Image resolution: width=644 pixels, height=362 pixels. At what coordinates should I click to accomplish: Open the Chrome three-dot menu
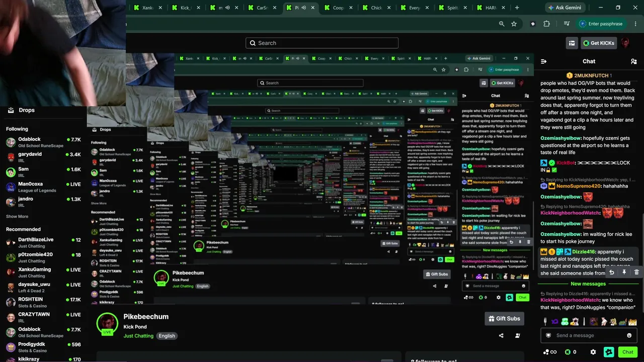click(634, 24)
